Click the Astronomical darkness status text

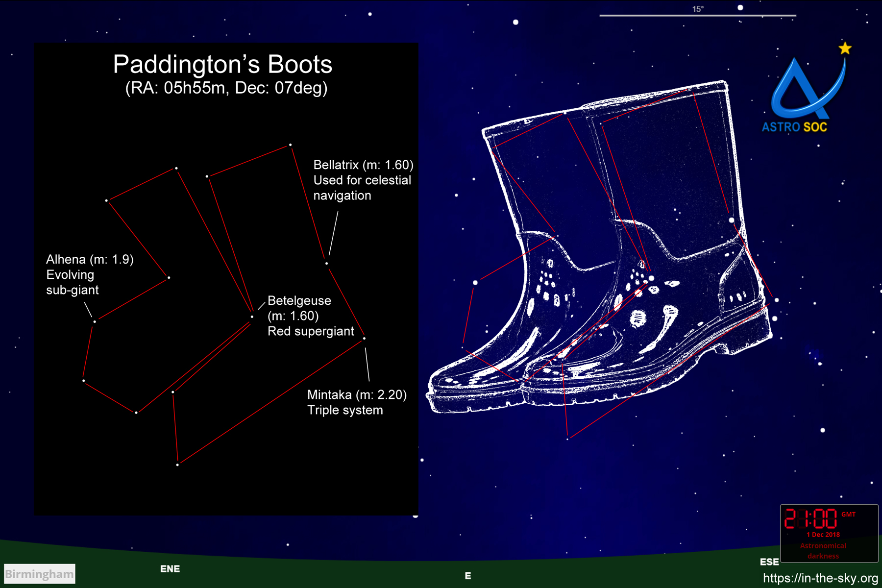pos(823,551)
